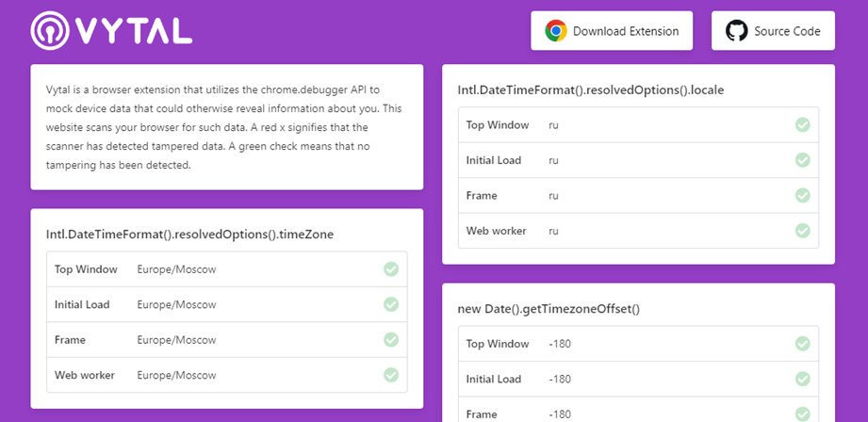Click the new Date().getTimezoneOffset() heading

click(549, 309)
